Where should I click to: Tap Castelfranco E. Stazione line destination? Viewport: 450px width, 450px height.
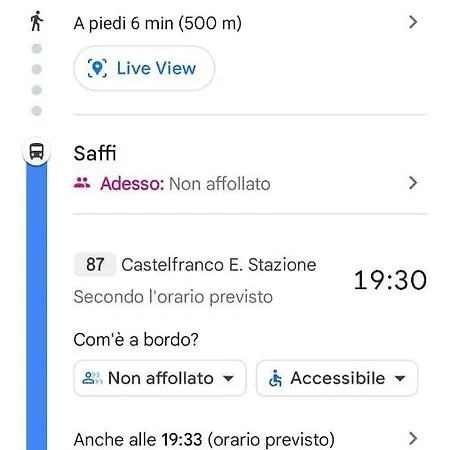click(x=219, y=265)
